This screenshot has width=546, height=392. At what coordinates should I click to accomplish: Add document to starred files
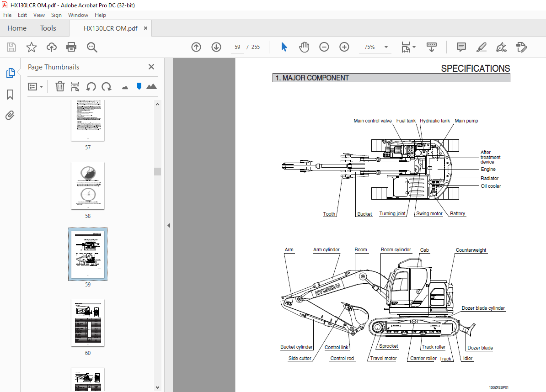pyautogui.click(x=32, y=47)
